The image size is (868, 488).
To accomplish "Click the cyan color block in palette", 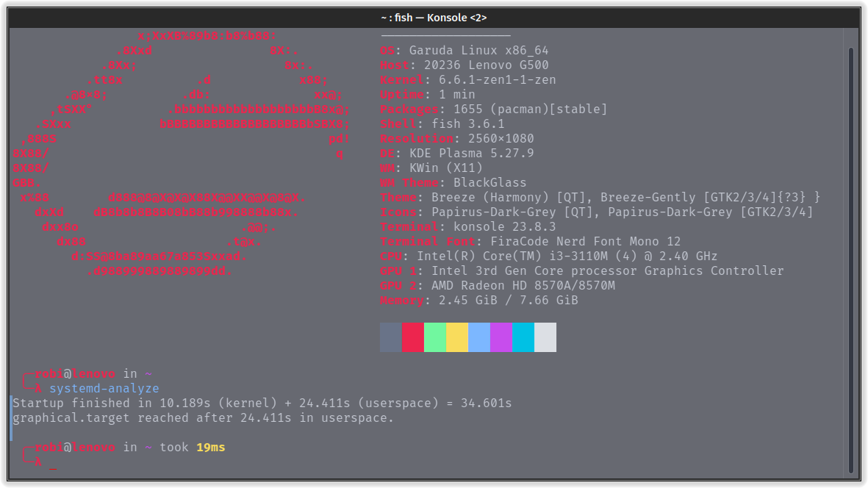I will click(523, 337).
